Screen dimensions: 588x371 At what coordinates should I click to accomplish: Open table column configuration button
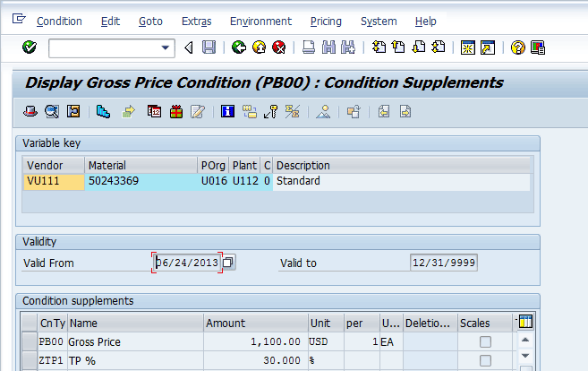(x=524, y=323)
